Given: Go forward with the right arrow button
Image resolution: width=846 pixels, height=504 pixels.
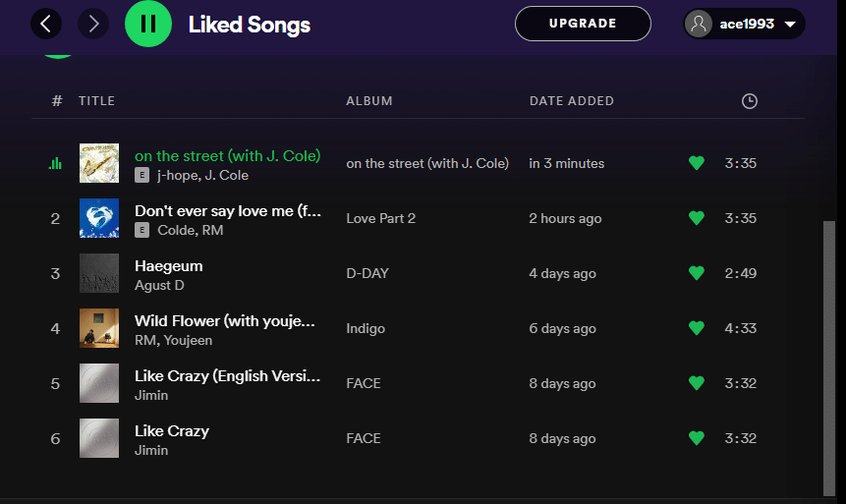Looking at the screenshot, I should click(x=93, y=24).
